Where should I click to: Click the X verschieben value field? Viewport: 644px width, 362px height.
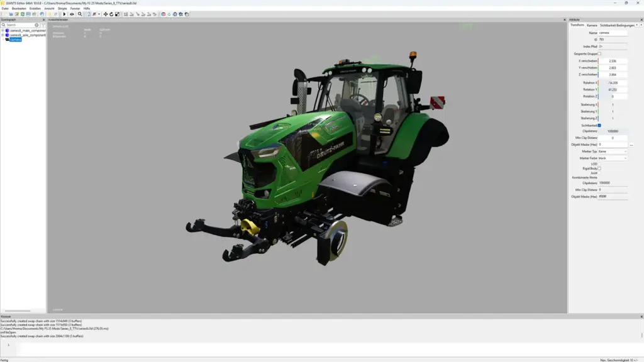pyautogui.click(x=613, y=61)
